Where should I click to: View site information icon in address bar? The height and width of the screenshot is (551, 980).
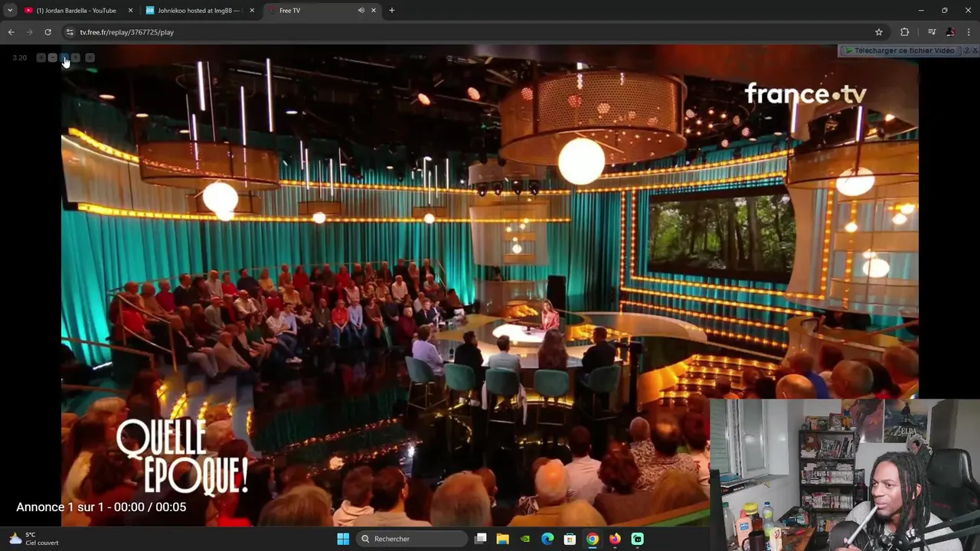pos(70,32)
